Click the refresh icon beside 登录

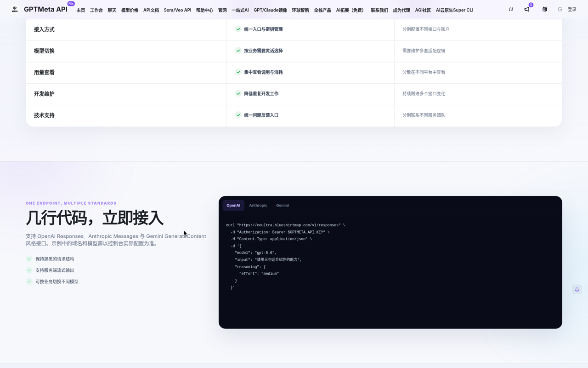click(560, 9)
